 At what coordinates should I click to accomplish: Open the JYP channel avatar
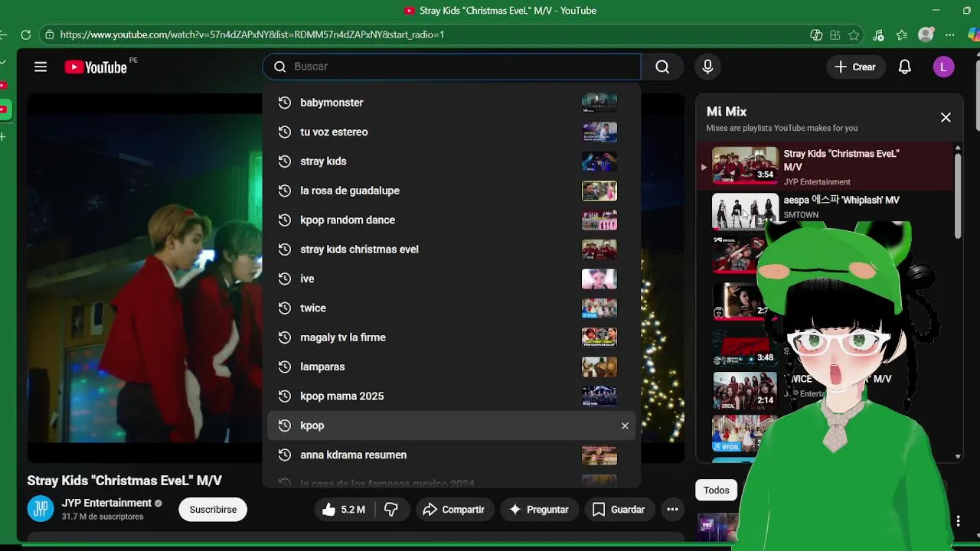pos(41,509)
